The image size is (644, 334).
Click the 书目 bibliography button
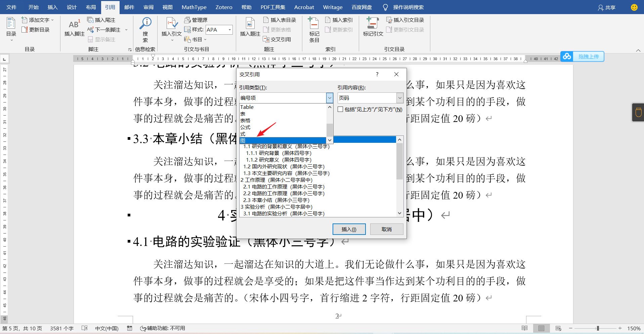pos(195,40)
